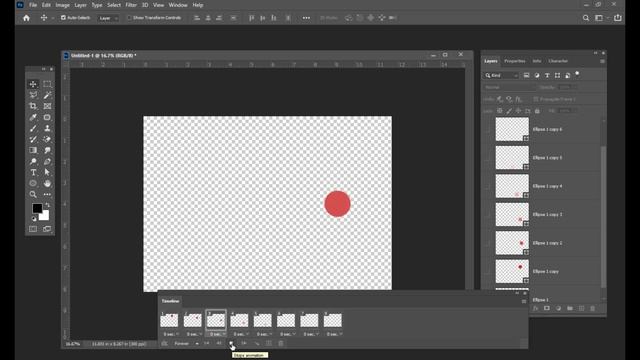Click the Share icon at top right
Image resolution: width=640 pixels, height=360 pixels.
click(x=618, y=18)
